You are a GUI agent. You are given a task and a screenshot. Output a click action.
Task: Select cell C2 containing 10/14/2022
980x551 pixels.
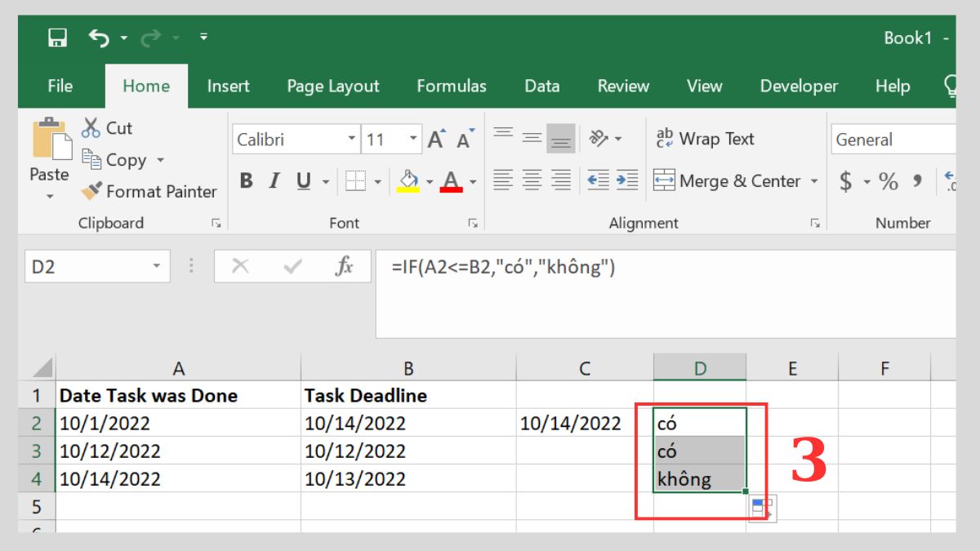click(584, 423)
